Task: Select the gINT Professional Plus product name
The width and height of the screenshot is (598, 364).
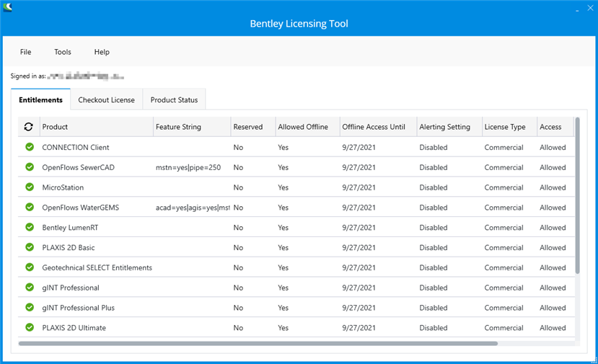Action: click(x=78, y=308)
